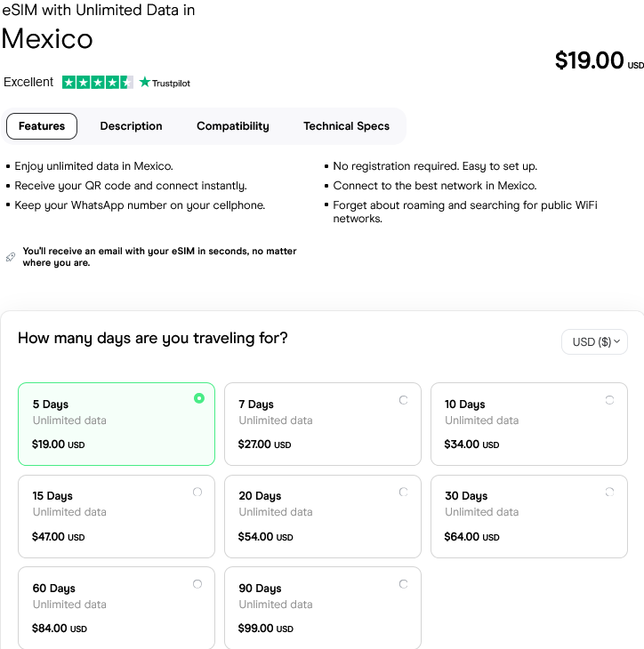Select the 90 Days radio option
644x649 pixels.
pos(404,584)
